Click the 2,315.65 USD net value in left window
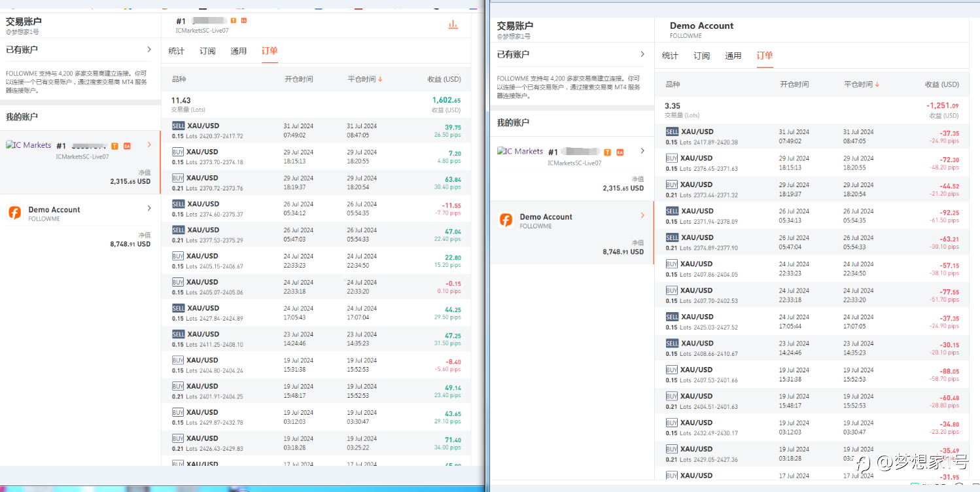Image resolution: width=980 pixels, height=492 pixels. (130, 182)
